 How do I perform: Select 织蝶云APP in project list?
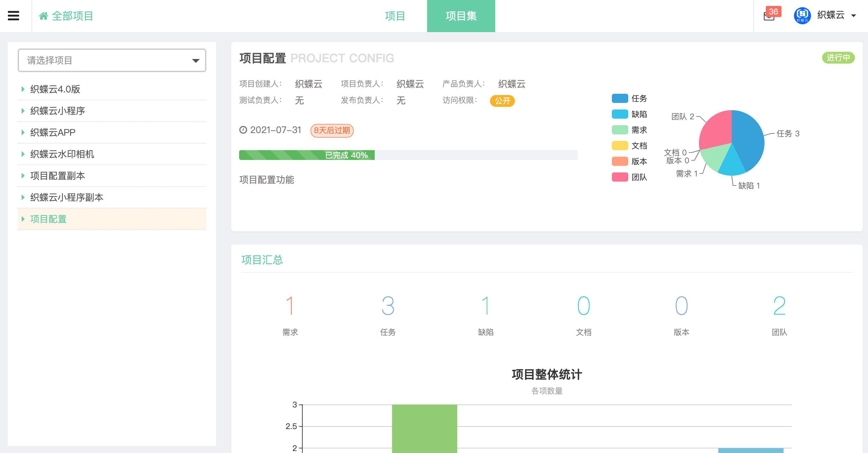point(53,132)
